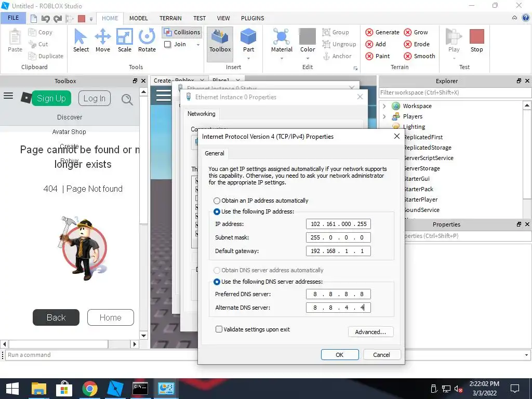Pick the Rotate tool icon
532x399 pixels.
[x=147, y=37]
